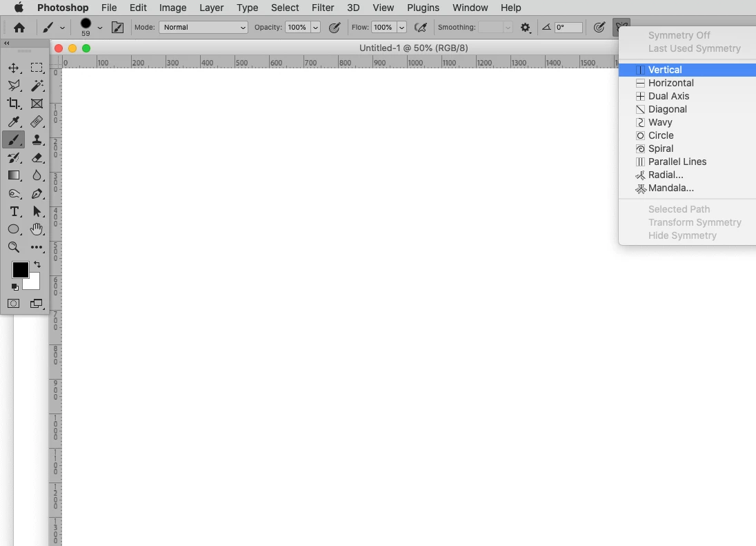Select the Eraser tool
This screenshot has width=756, height=546.
(x=37, y=157)
